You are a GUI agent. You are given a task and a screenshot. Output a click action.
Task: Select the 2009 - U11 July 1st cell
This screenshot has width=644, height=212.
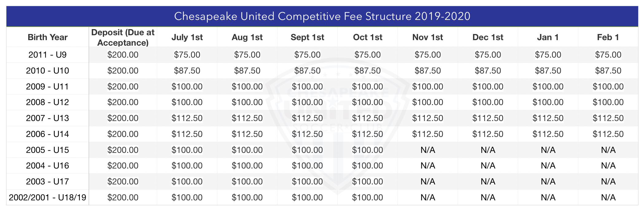pyautogui.click(x=187, y=87)
